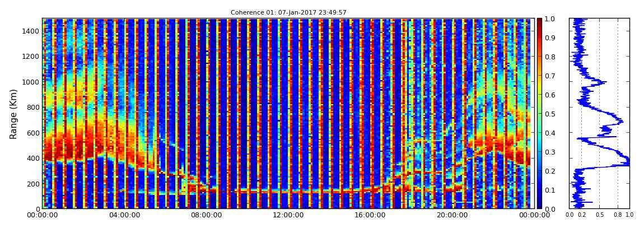644x228 pixels.
Task: Click the colorbar 0.5 tick label
Action: point(549,114)
